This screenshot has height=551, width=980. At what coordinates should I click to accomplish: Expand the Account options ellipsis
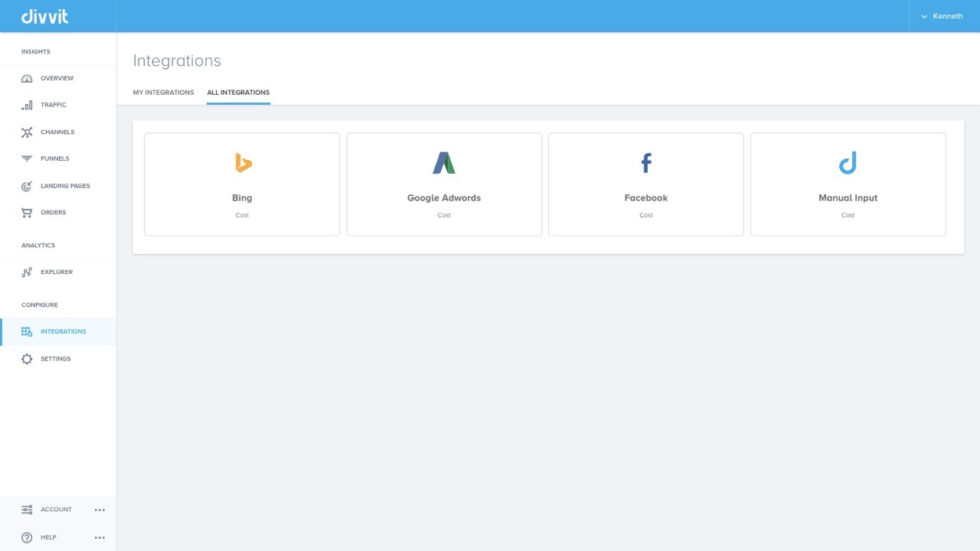[100, 510]
